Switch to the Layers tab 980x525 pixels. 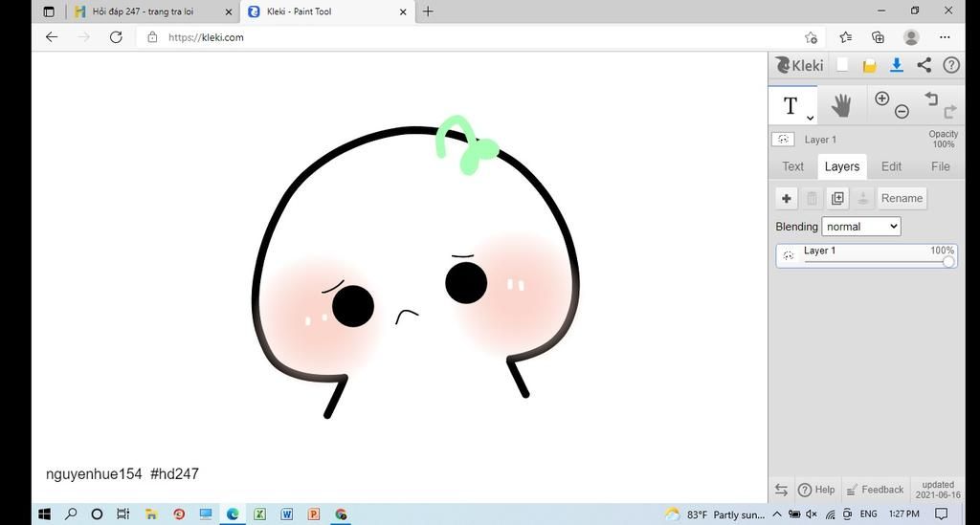[x=842, y=166]
